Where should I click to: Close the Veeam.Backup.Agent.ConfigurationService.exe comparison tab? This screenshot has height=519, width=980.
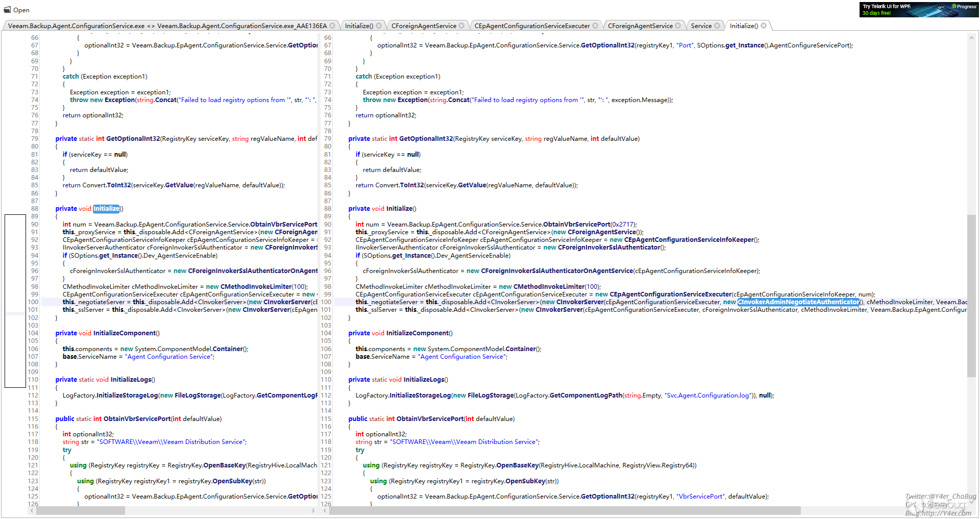(332, 26)
